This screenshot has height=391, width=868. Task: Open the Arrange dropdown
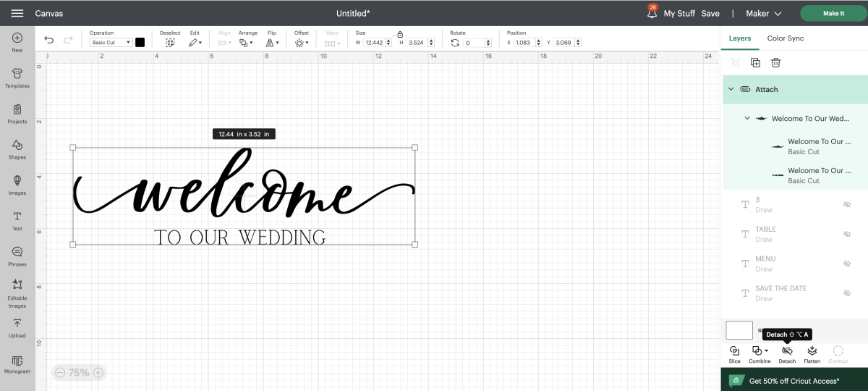[x=246, y=43]
